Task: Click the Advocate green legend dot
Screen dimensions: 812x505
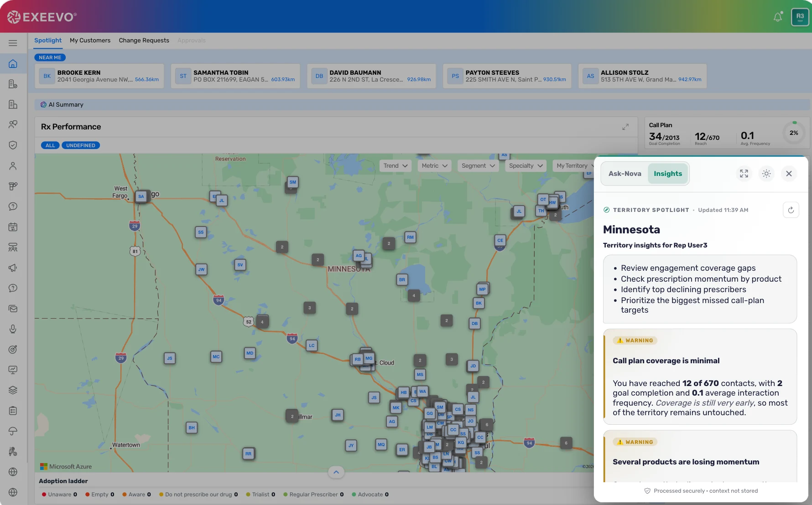Action: click(x=354, y=495)
